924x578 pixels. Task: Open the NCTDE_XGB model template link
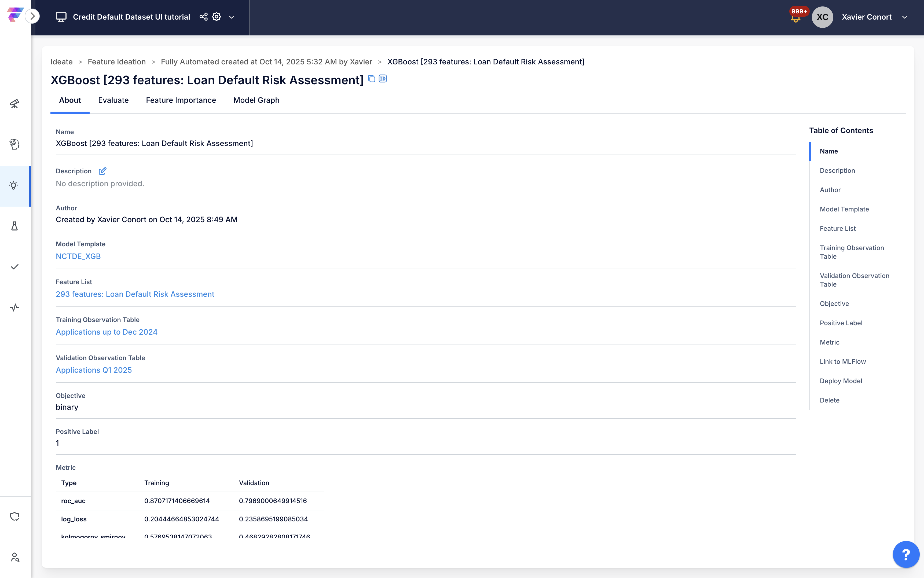coord(78,256)
